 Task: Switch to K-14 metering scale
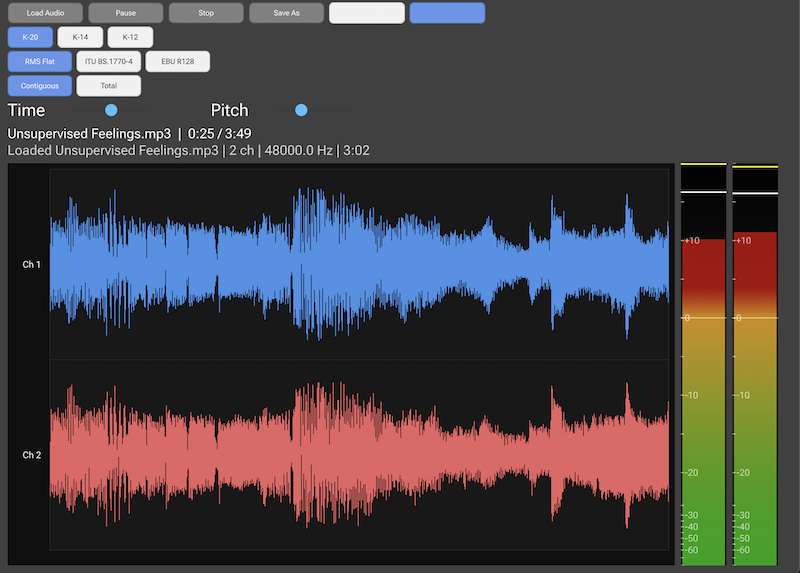(x=80, y=37)
